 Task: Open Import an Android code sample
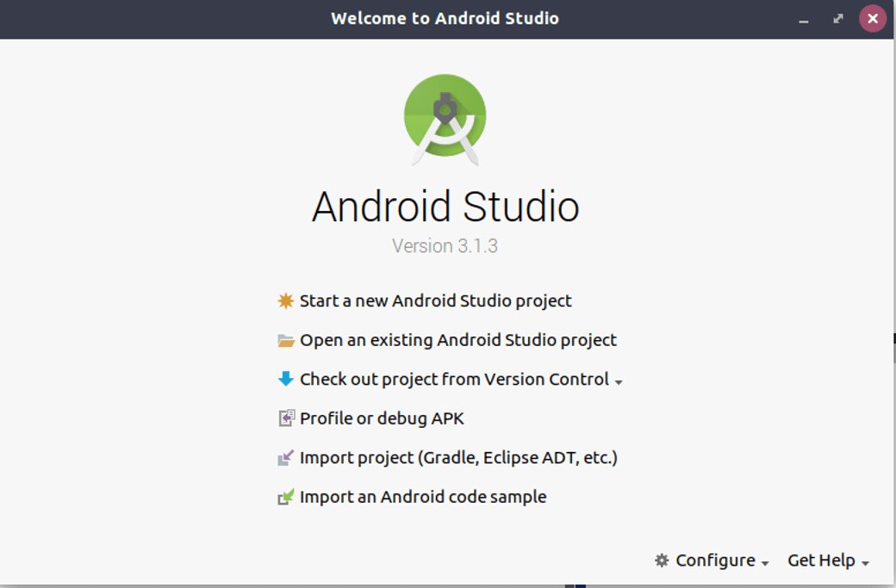pyautogui.click(x=423, y=497)
